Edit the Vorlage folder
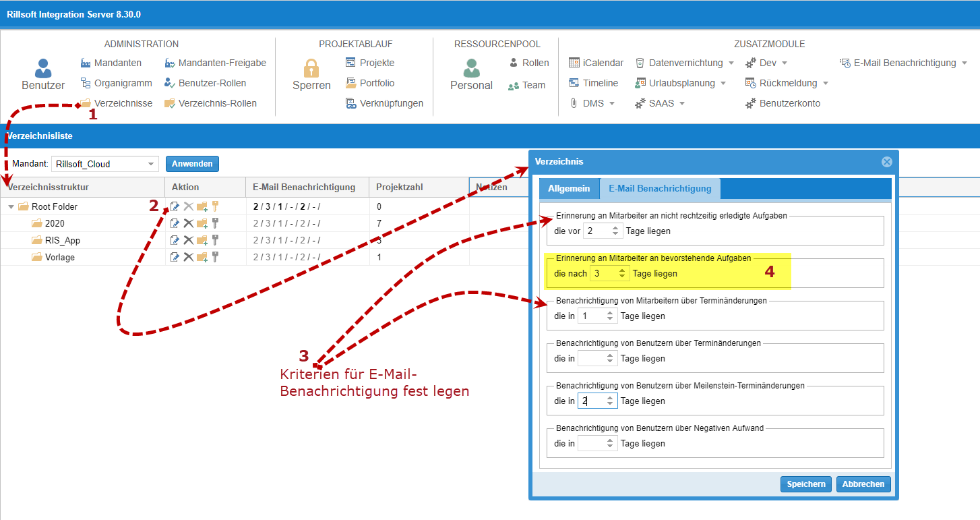The width and height of the screenshot is (980, 520). [x=175, y=257]
